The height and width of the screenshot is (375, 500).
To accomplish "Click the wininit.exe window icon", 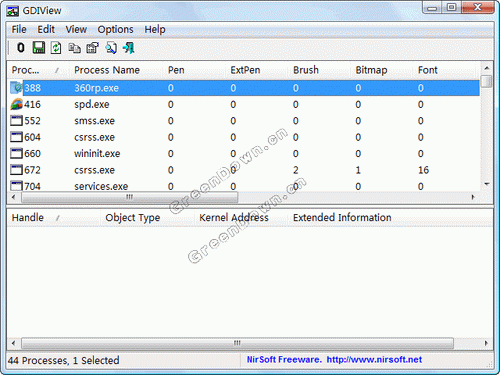I will click(x=16, y=153).
